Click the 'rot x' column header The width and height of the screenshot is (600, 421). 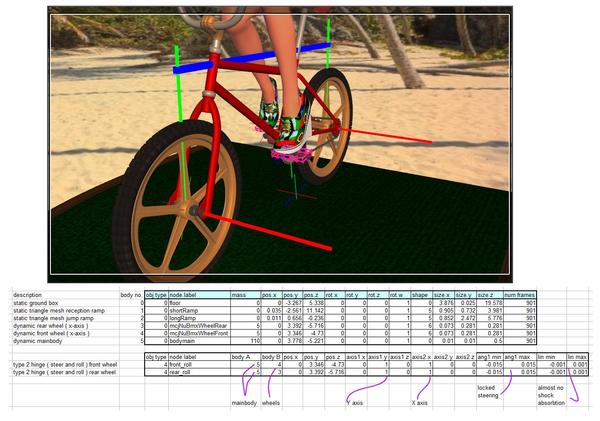[x=335, y=295]
